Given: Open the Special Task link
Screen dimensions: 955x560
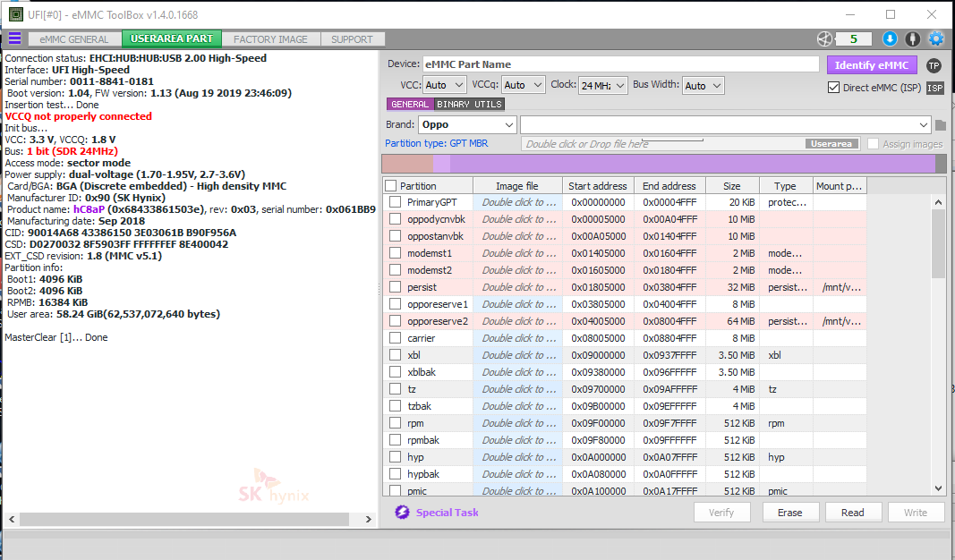Looking at the screenshot, I should click(447, 513).
